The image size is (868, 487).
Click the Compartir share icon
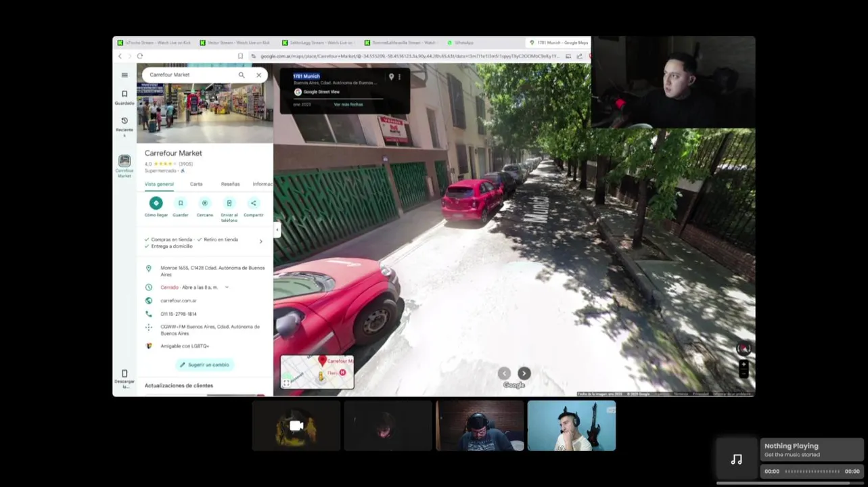pyautogui.click(x=254, y=203)
